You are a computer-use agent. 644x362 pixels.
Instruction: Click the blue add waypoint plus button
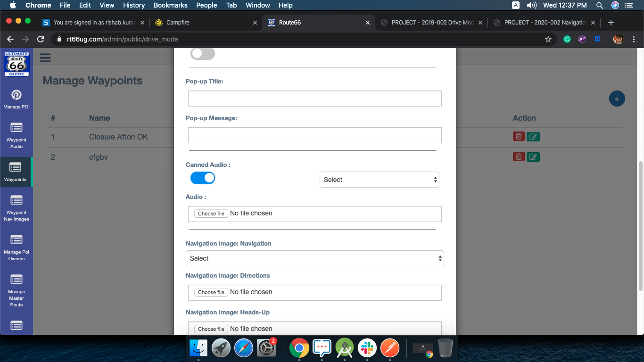617,99
